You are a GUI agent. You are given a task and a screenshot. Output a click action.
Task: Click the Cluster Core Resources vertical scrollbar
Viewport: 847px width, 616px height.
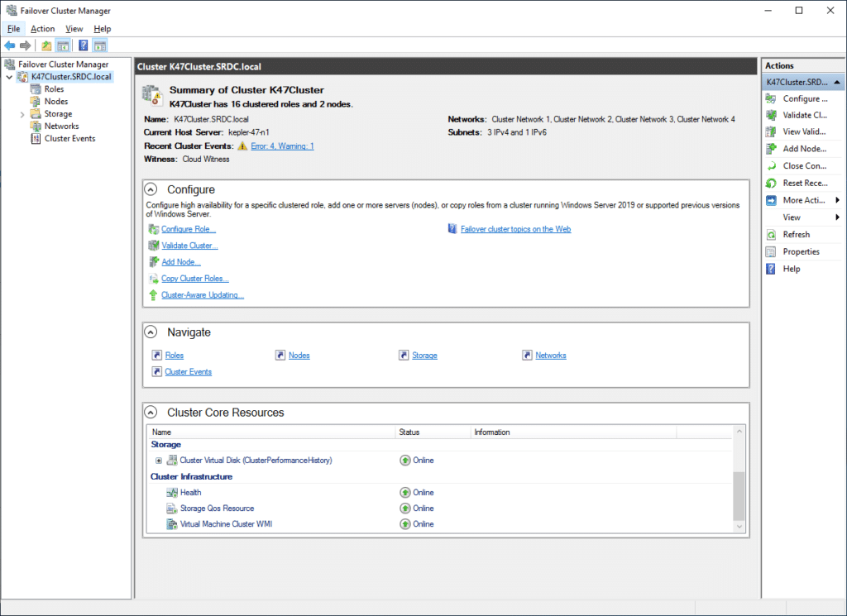pos(739,479)
